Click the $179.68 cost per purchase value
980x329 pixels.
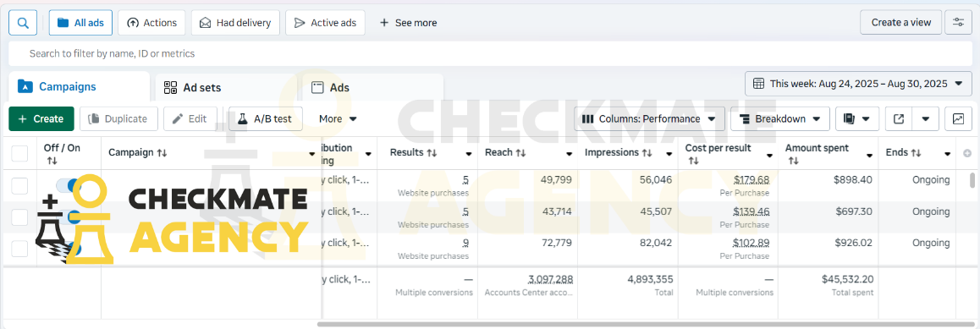coord(752,180)
